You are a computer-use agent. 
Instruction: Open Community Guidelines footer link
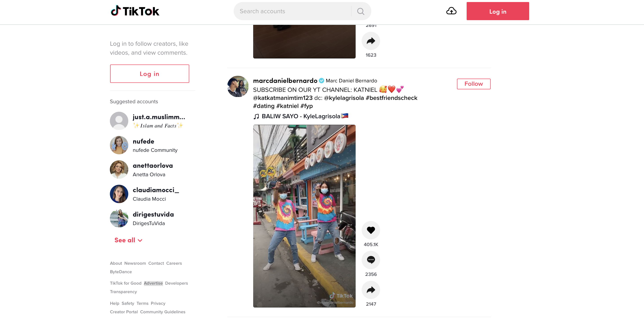click(x=163, y=312)
